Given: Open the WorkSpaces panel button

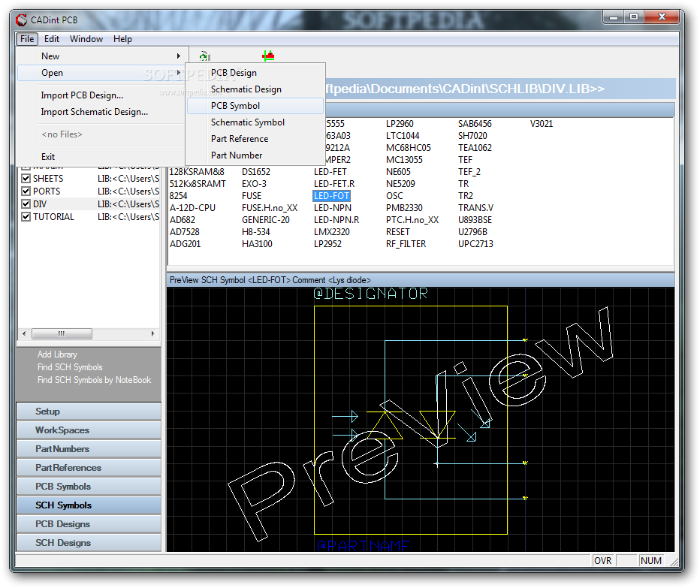Looking at the screenshot, I should point(89,430).
